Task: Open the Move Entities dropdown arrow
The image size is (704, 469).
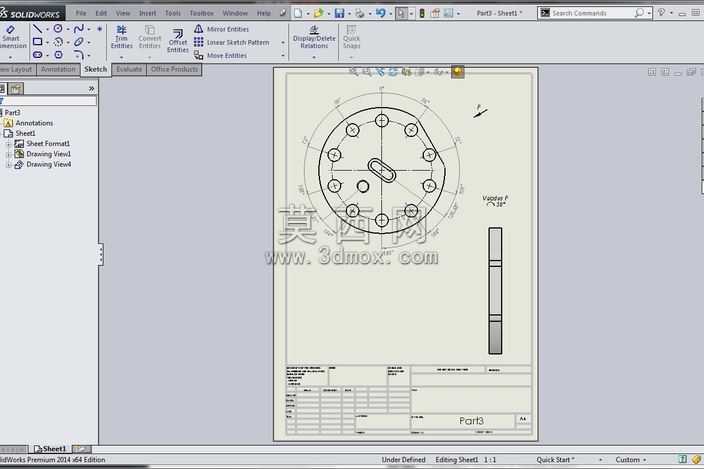Action: [283, 55]
